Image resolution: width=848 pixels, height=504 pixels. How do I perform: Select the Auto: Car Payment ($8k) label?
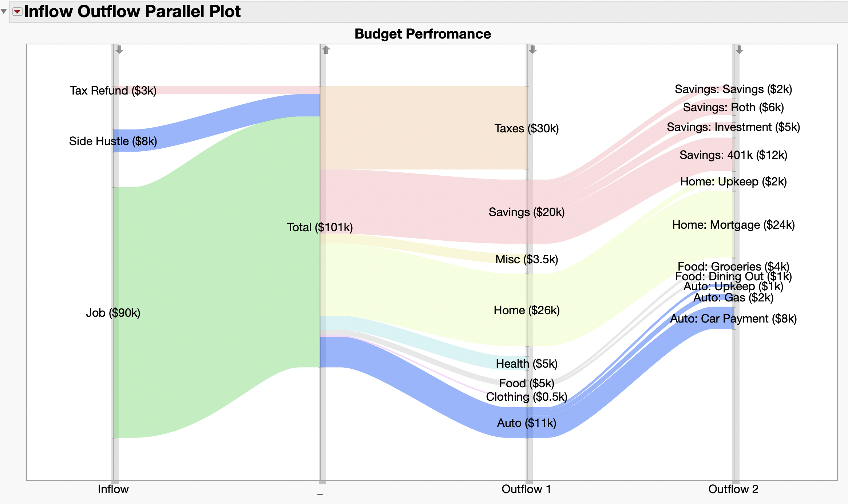coord(733,319)
